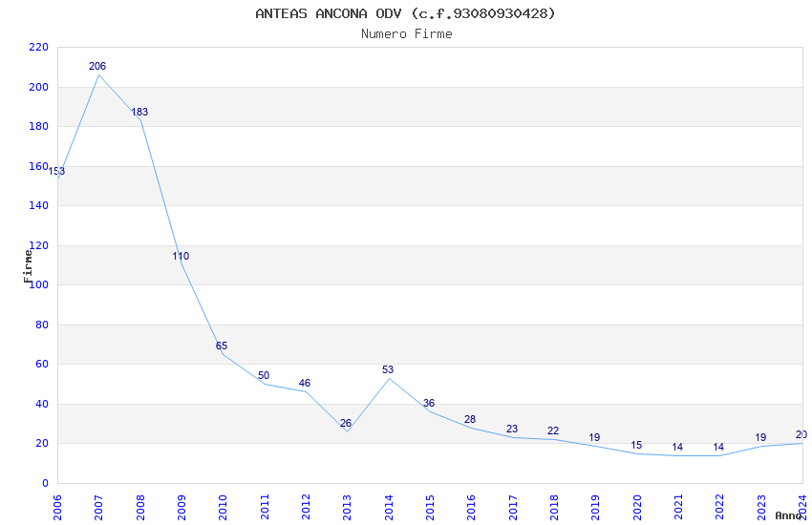Screen dimensions: 812x525
Task: Click the x-axis year label 2012
Action: click(306, 508)
